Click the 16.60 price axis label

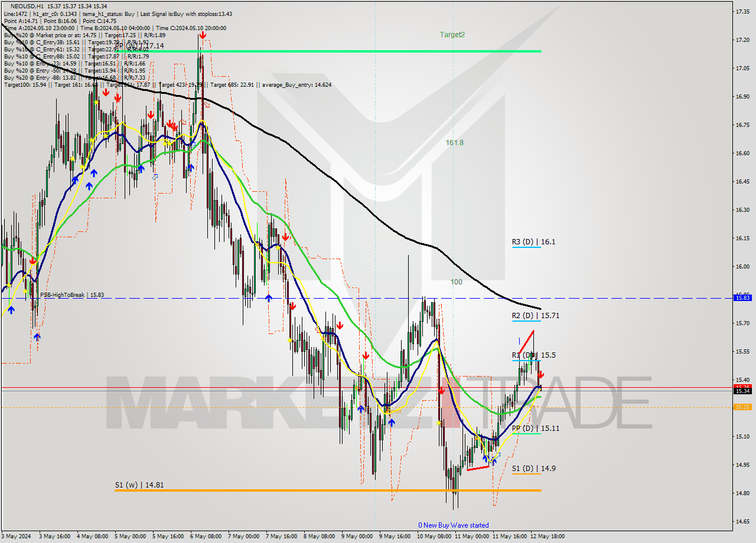[742, 153]
